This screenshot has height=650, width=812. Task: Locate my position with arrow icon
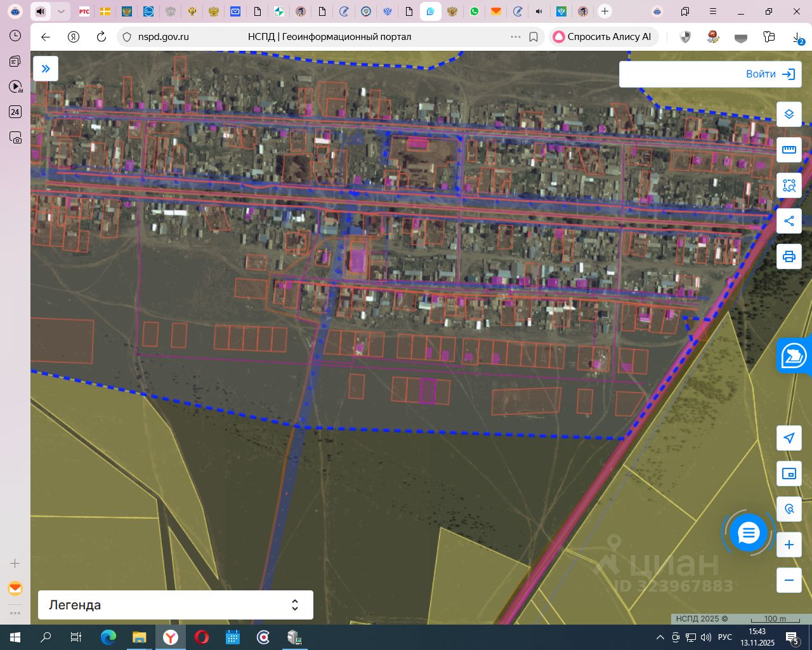[789, 438]
